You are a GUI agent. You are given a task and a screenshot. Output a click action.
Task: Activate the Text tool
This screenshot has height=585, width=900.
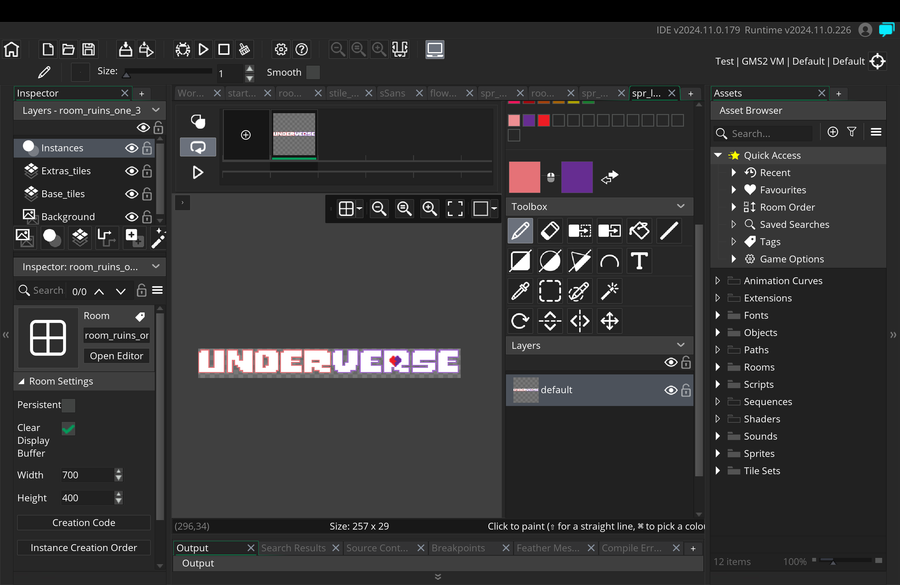click(639, 261)
